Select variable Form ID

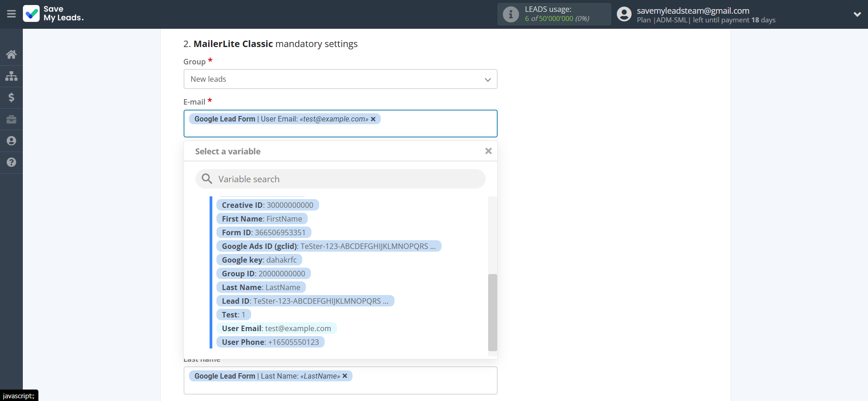263,232
